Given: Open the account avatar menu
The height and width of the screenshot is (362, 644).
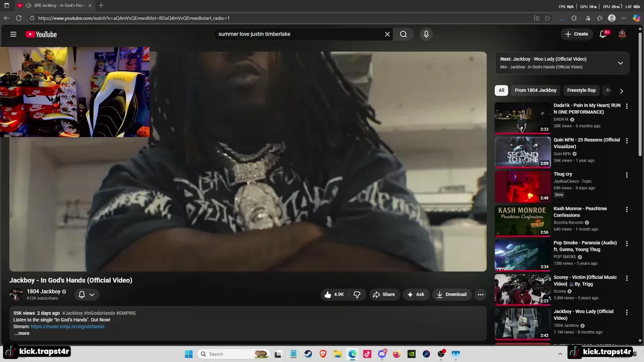Looking at the screenshot, I should [x=622, y=34].
